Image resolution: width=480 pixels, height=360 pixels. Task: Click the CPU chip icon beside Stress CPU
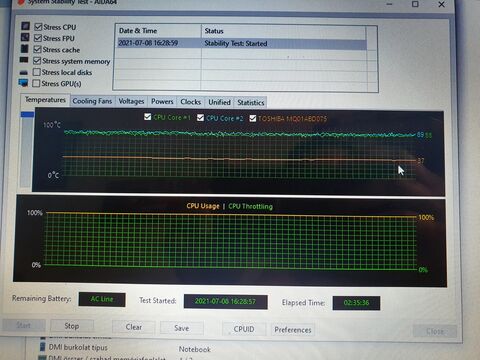(25, 26)
